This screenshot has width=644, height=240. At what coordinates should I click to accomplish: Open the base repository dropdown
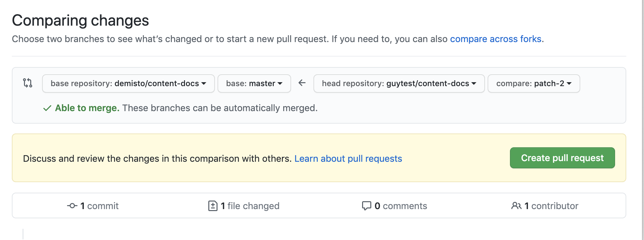[128, 84]
